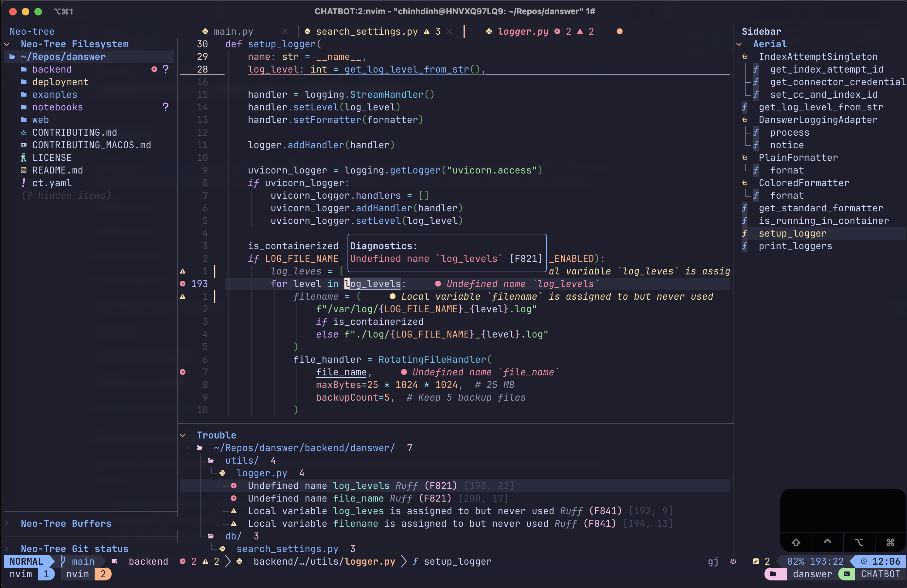
Task: Click the ct.yaml exclamation file icon
Action: click(24, 183)
